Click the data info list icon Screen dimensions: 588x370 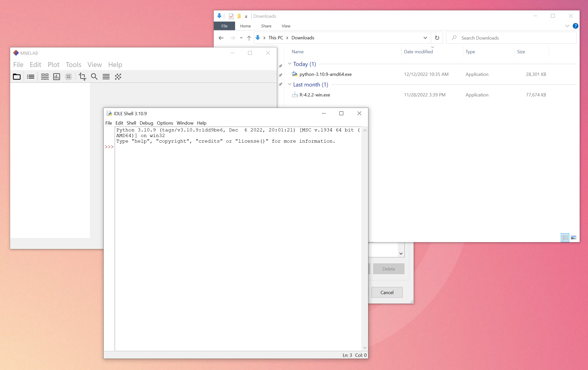(x=30, y=77)
